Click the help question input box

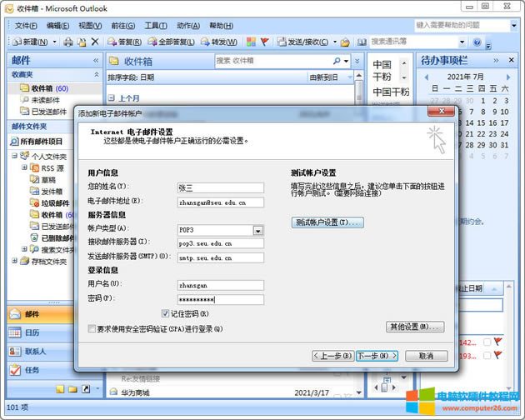pyautogui.click(x=462, y=25)
